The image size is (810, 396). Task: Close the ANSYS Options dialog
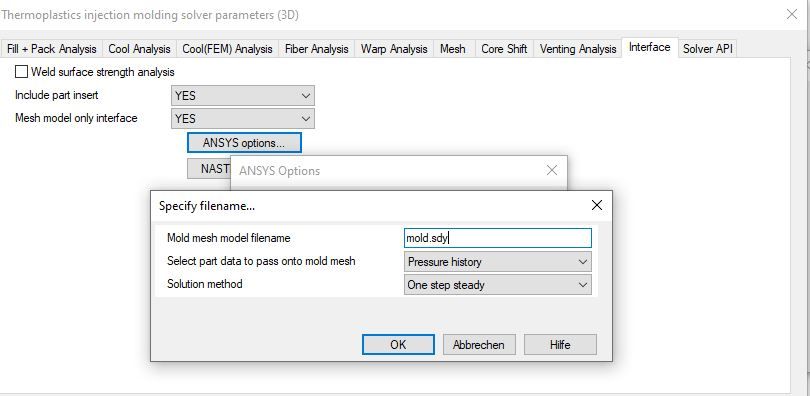[552, 170]
